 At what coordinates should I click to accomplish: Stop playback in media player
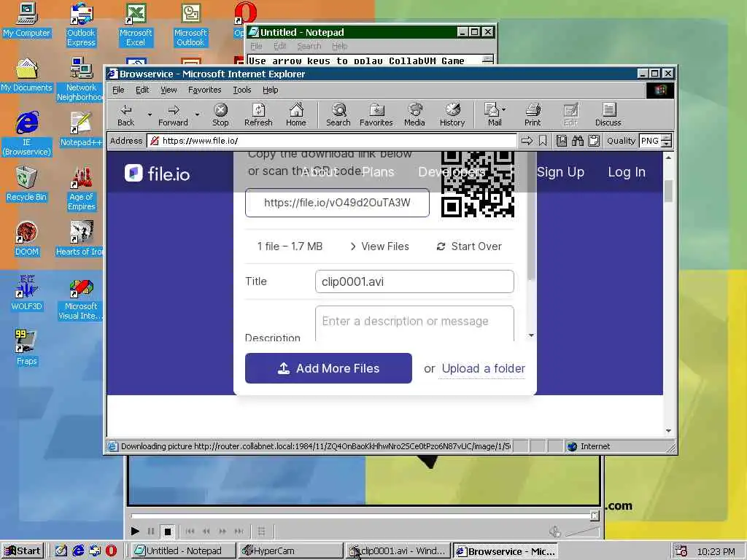pyautogui.click(x=168, y=531)
